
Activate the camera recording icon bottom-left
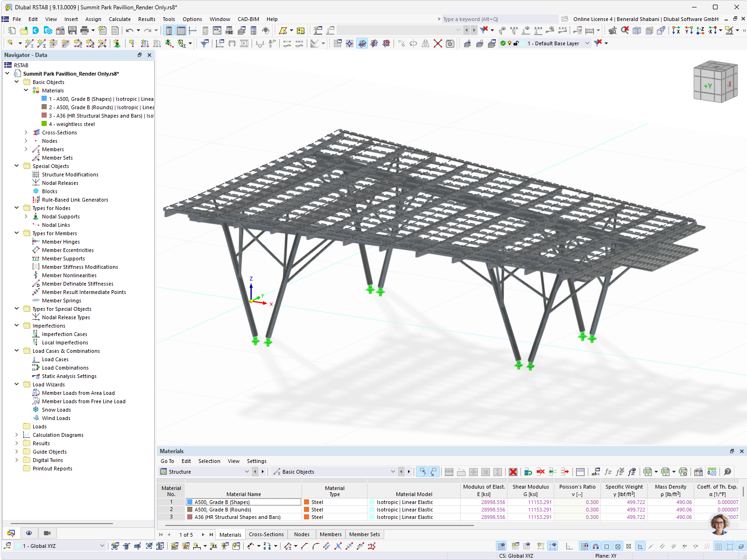pyautogui.click(x=47, y=533)
